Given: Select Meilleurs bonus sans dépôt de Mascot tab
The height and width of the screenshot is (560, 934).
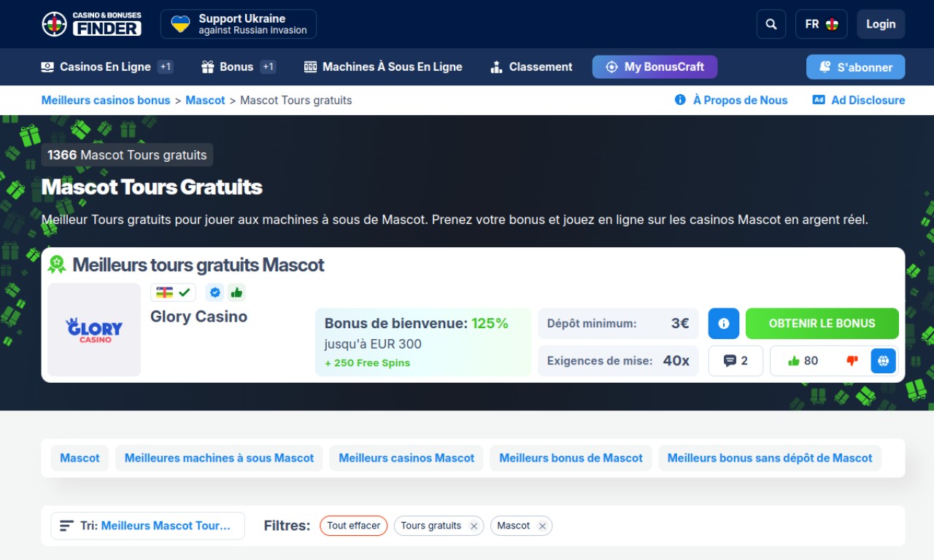Looking at the screenshot, I should pos(770,458).
